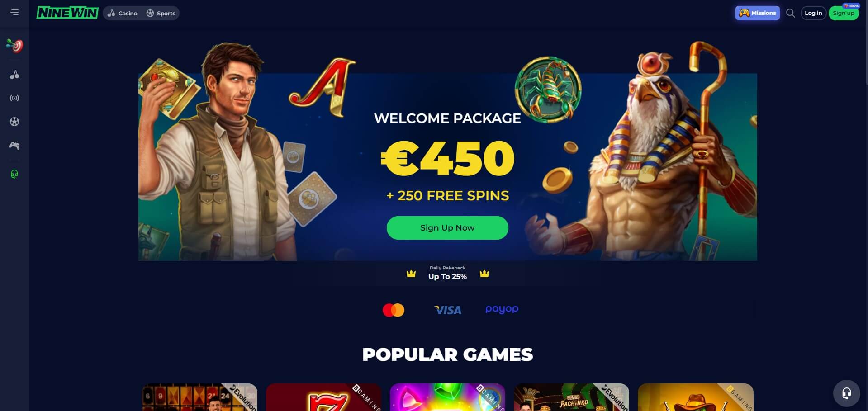Open the cherries slots sidebar icon

14,75
